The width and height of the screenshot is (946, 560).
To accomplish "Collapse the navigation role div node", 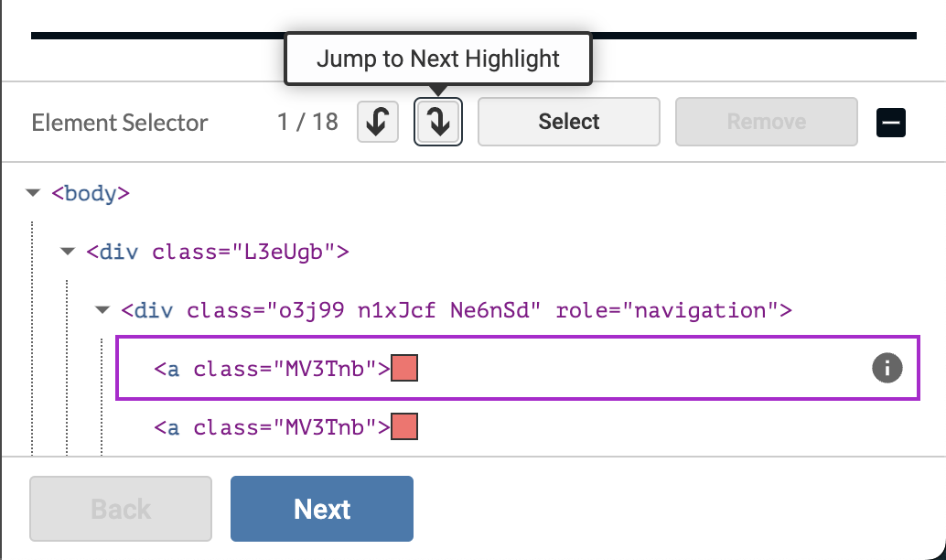I will (102, 310).
